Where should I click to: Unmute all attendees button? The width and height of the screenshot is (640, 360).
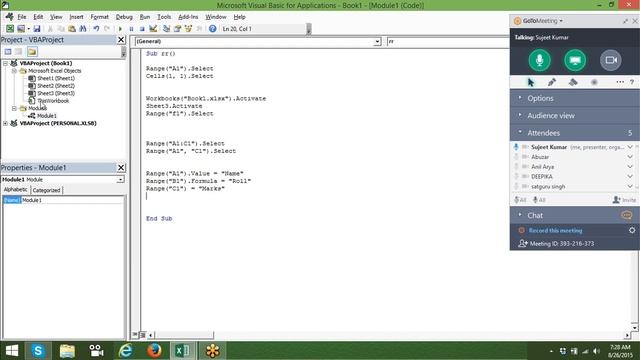click(x=539, y=200)
